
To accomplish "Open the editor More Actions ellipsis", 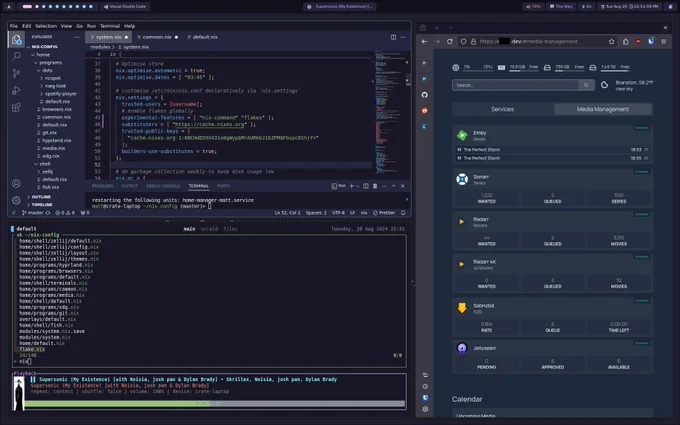I will coord(403,37).
